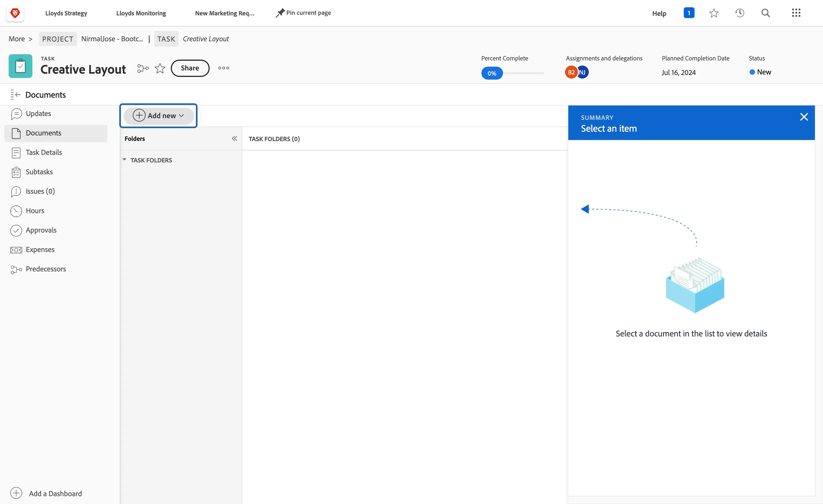Click the NJ assignee avatar
Screen dimensions: 823x504
583,72
